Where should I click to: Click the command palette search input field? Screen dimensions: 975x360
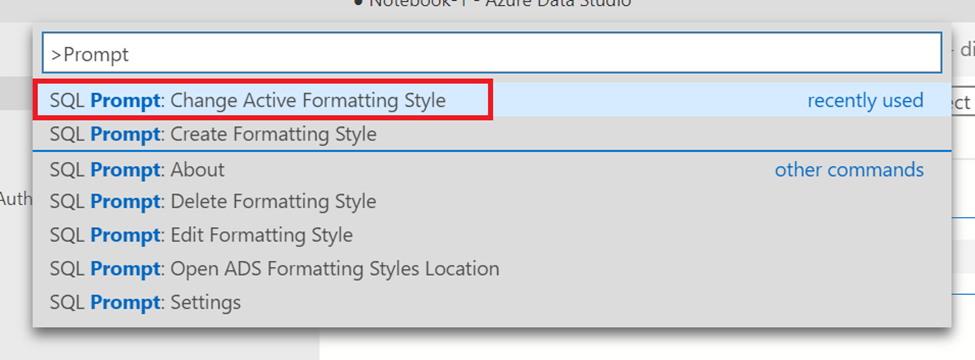click(492, 53)
